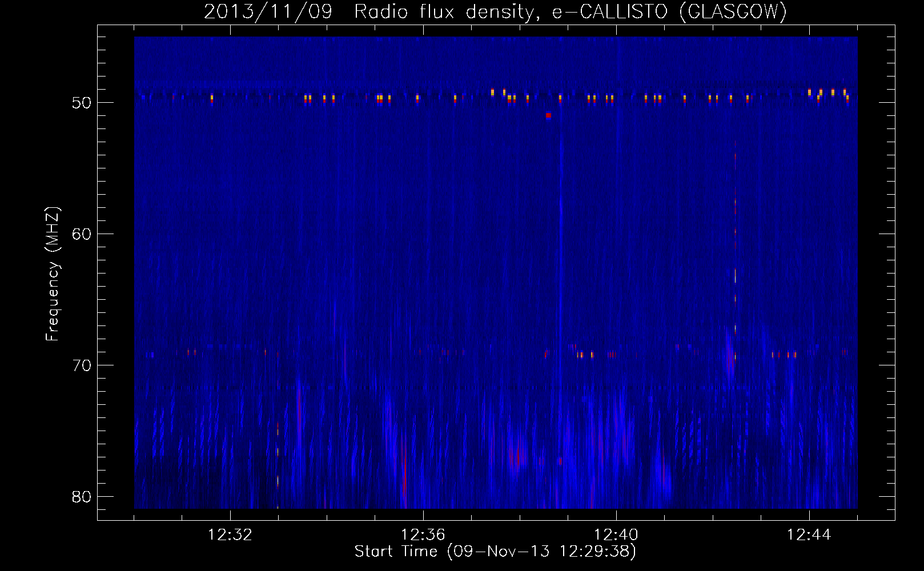Click the '50' frequency tick label
This screenshot has height=571, width=924.
(x=82, y=103)
